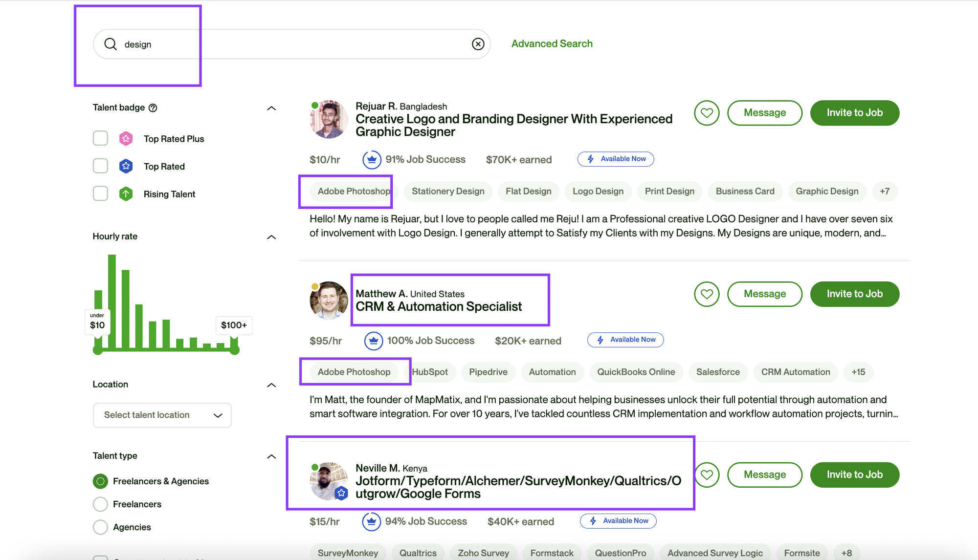Select the Freelancers radio button
978x560 pixels.
(100, 504)
